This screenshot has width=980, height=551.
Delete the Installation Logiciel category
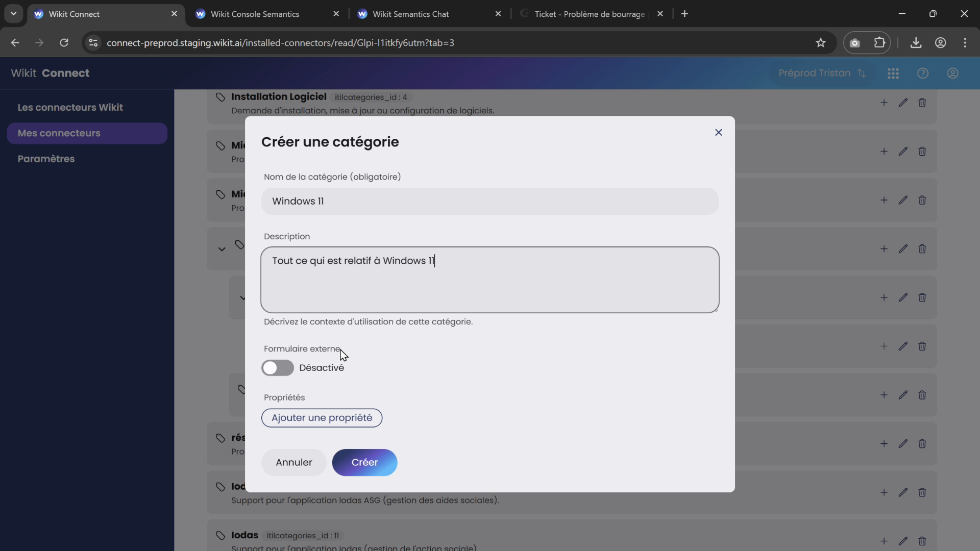coord(922,103)
